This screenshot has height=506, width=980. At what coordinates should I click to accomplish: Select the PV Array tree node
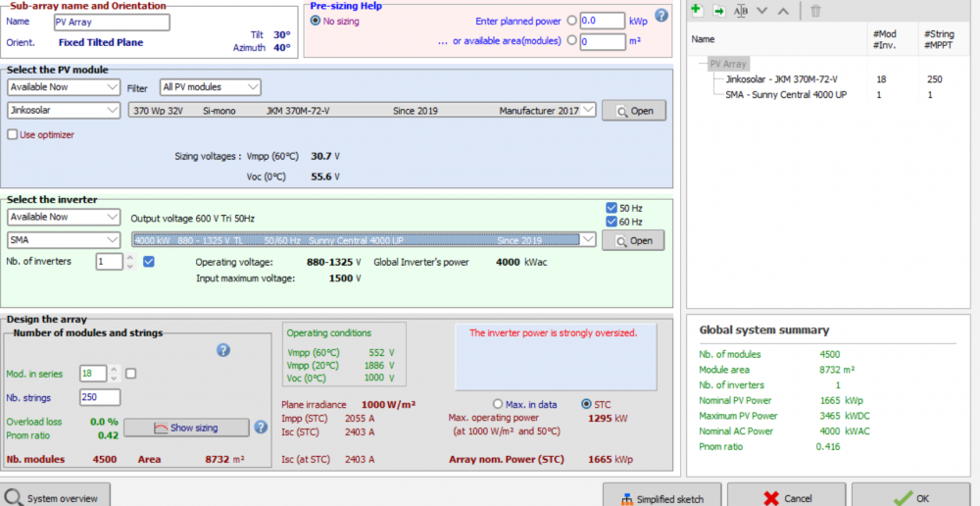click(728, 64)
